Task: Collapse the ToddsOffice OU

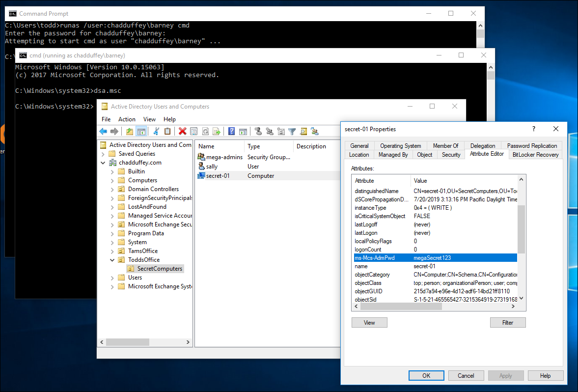Action: 112,260
